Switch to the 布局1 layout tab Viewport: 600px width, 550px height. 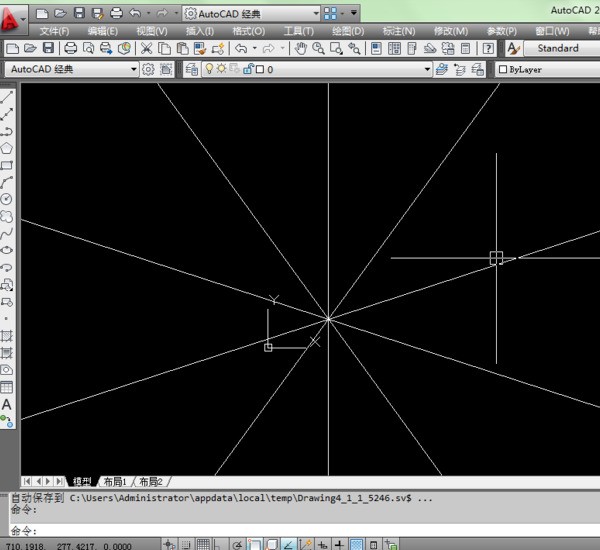[x=113, y=482]
